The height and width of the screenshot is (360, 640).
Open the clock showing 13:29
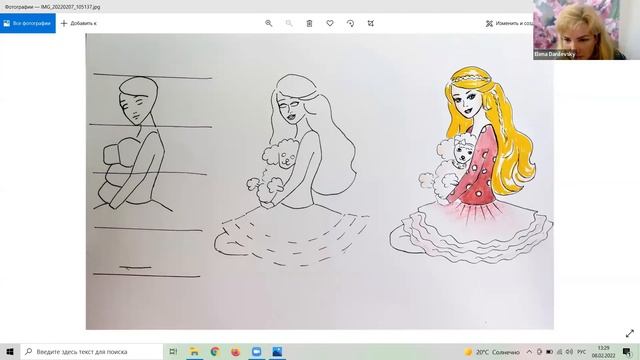(603, 352)
